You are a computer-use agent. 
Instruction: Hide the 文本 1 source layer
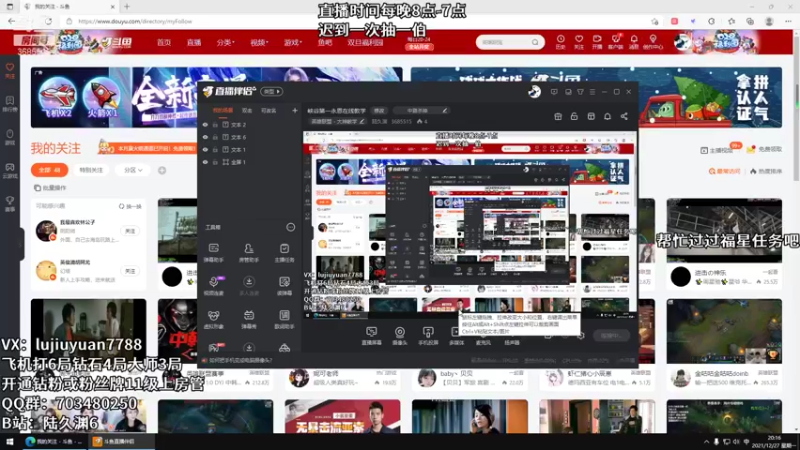point(205,149)
